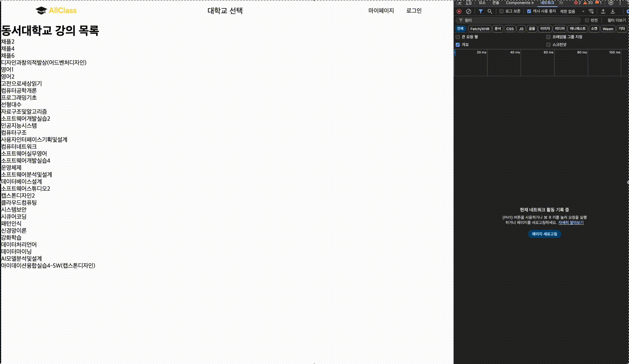Stop network recording with the red record icon
Image resolution: width=629 pixels, height=364 pixels.
459,11
